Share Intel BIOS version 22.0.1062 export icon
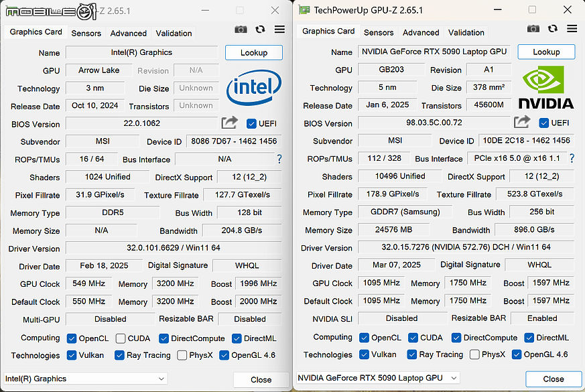 pos(229,123)
